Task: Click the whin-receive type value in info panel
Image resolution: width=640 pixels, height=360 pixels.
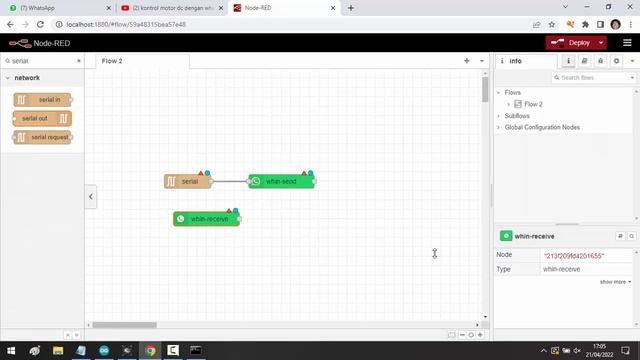Action: point(561,269)
